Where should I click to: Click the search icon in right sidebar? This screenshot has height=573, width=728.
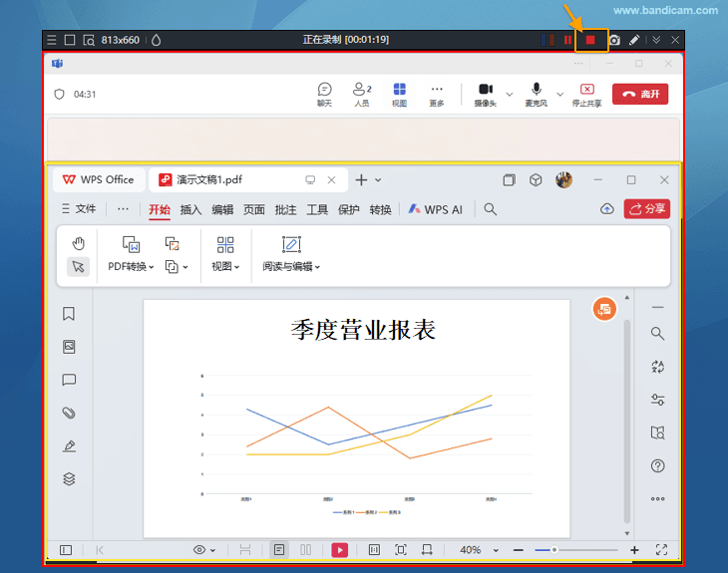click(x=657, y=333)
